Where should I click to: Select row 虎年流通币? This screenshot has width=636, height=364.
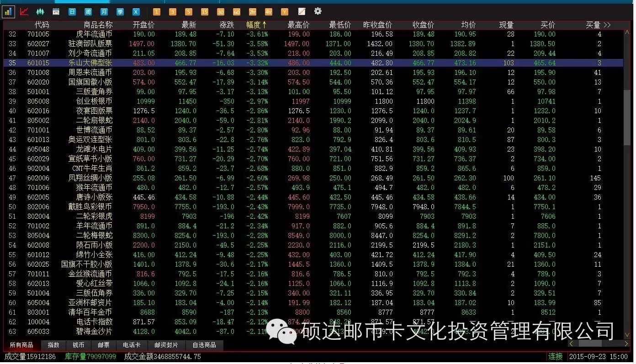[313, 34]
